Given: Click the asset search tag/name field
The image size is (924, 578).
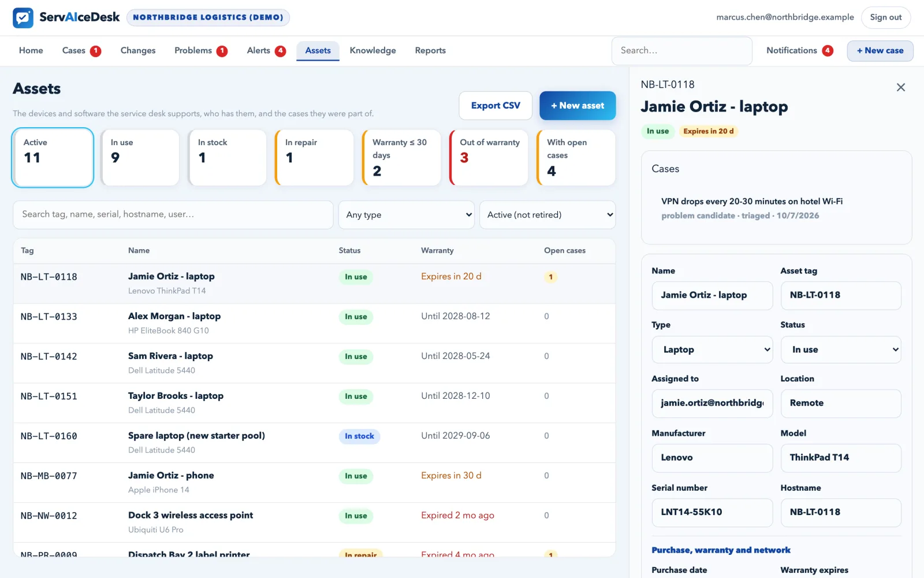Looking at the screenshot, I should (173, 215).
